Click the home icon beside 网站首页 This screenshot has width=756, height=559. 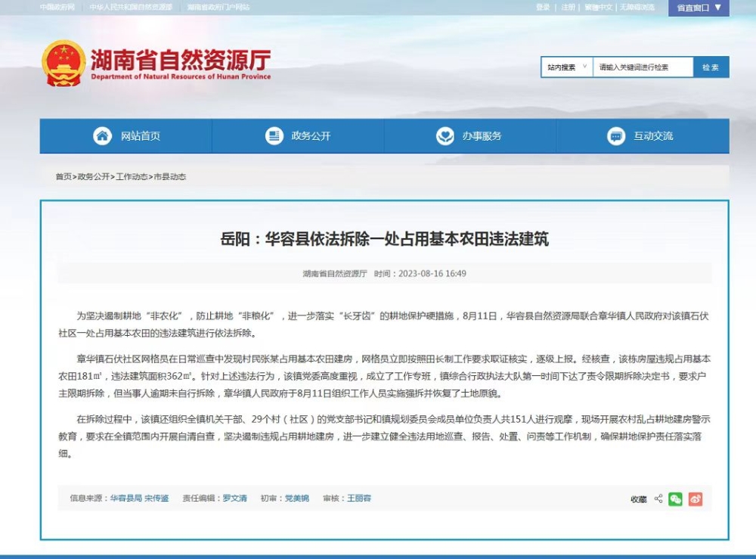click(x=102, y=136)
